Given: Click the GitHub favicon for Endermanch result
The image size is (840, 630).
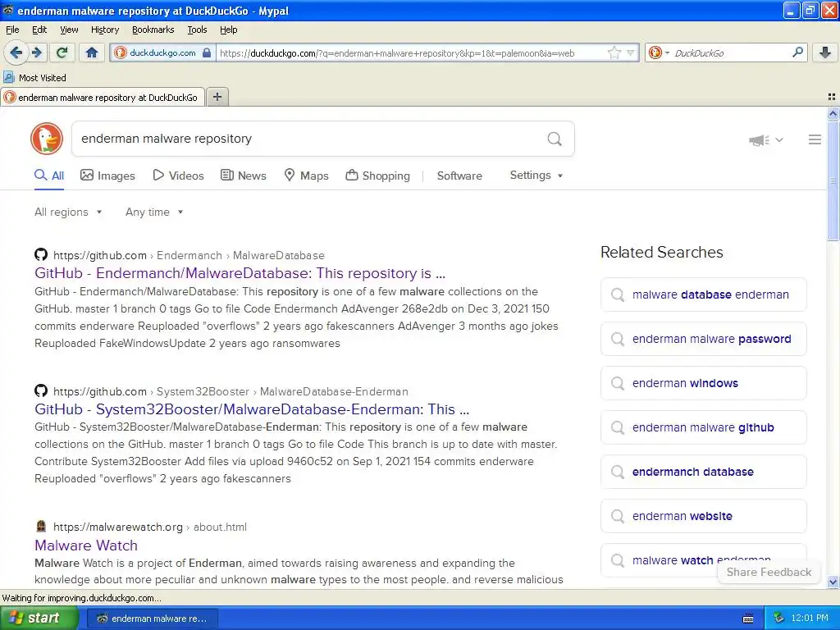Looking at the screenshot, I should tap(41, 254).
